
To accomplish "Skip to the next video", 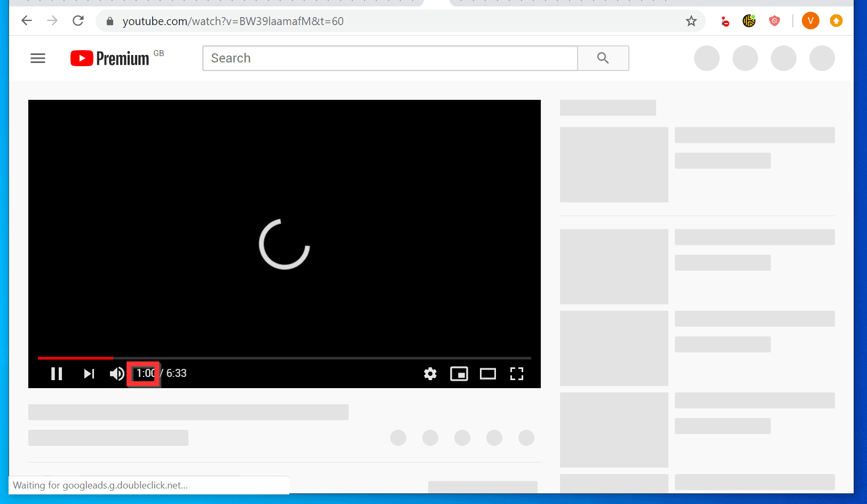I will click(x=89, y=374).
